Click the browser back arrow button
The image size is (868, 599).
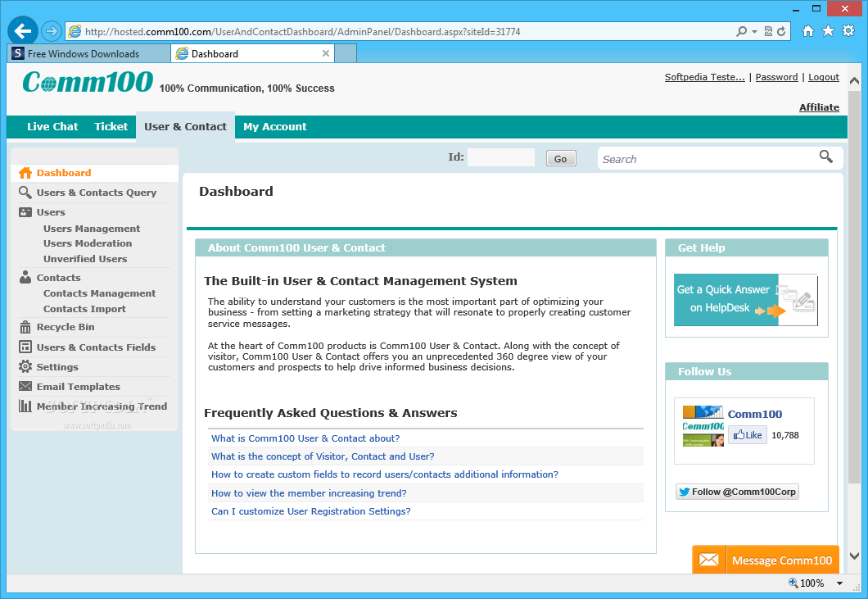click(x=23, y=31)
